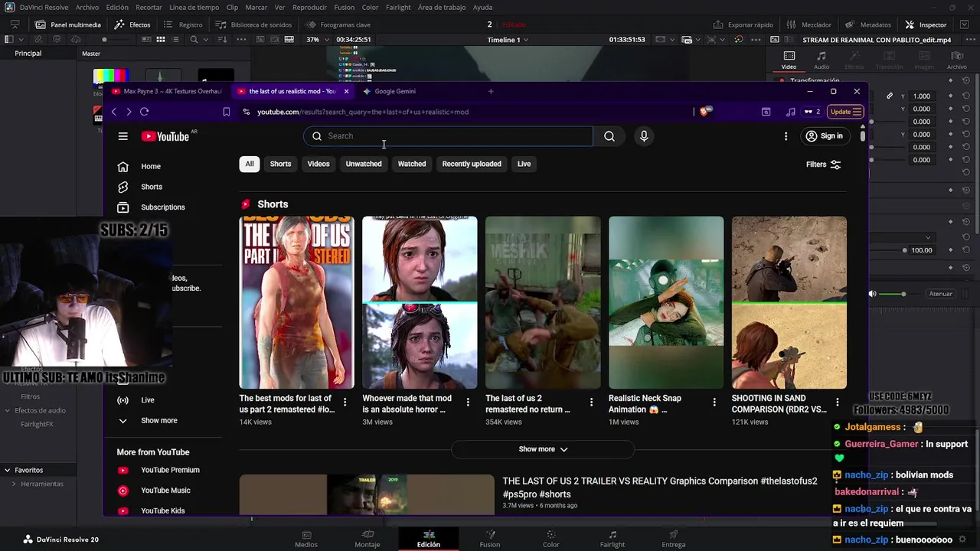980x551 pixels.
Task: Open YouTube settings three-dot menu beside Sign in
Action: [786, 136]
